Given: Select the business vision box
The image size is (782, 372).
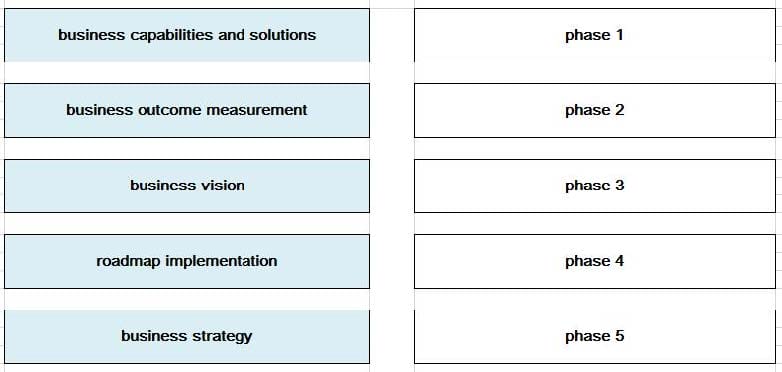Looking at the screenshot, I should pyautogui.click(x=187, y=186).
